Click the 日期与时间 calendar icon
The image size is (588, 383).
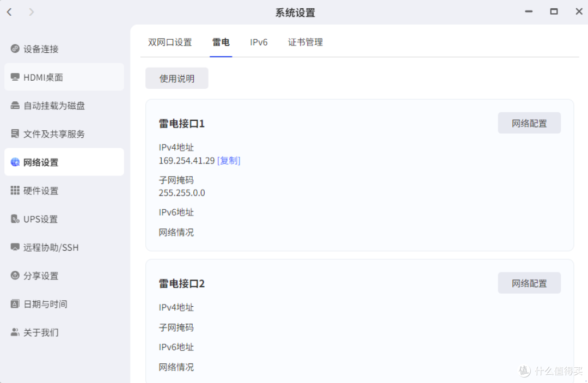tap(15, 304)
